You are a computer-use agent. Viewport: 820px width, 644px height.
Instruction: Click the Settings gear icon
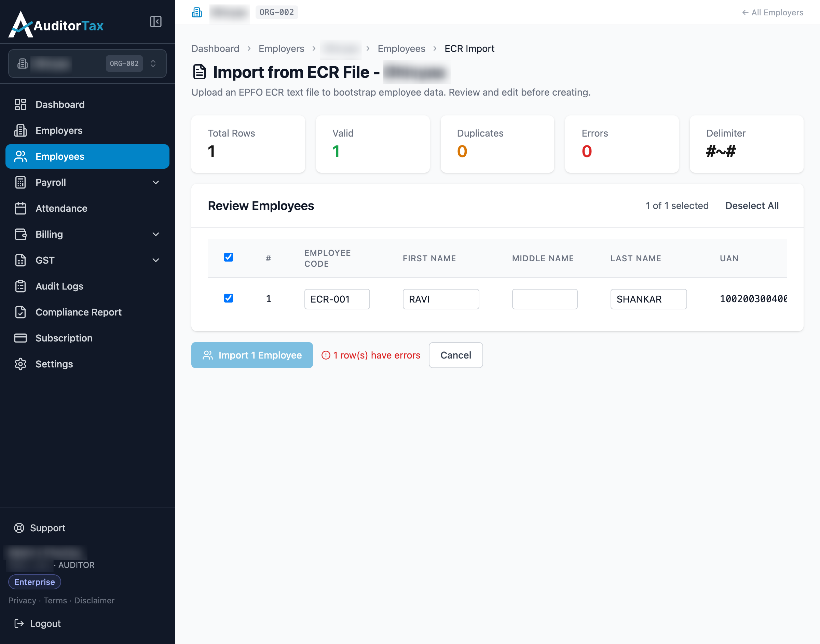[x=20, y=364]
